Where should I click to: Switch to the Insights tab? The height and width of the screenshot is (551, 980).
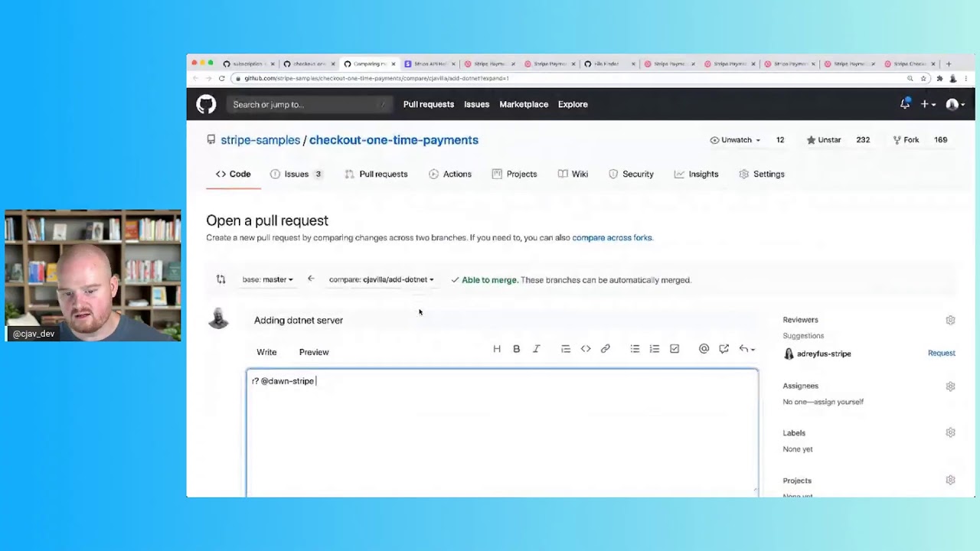pos(696,174)
